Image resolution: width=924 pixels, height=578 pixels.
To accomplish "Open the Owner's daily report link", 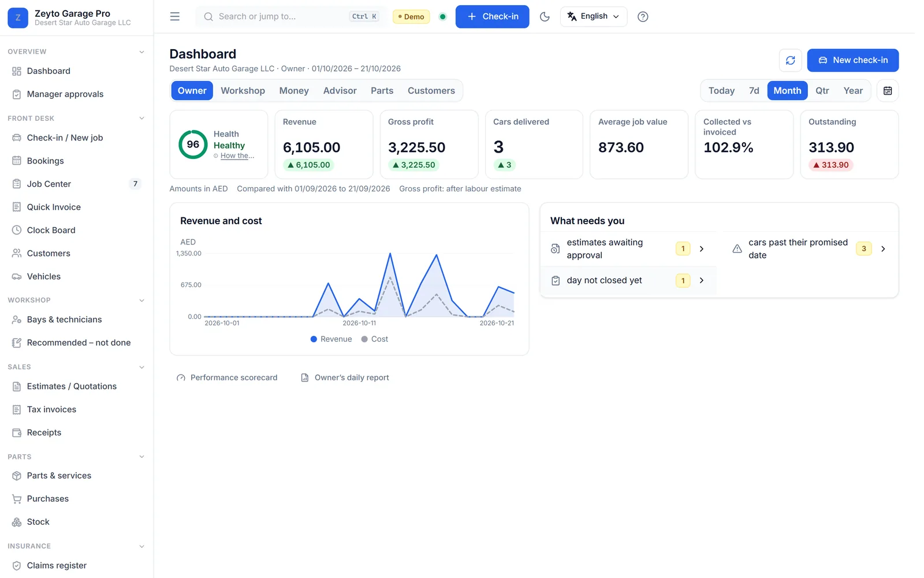I will pyautogui.click(x=345, y=377).
